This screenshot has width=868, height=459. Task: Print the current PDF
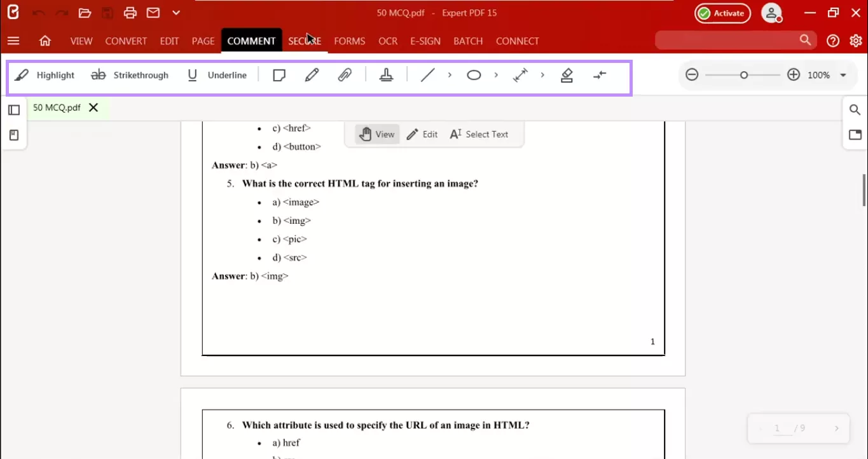(131, 13)
